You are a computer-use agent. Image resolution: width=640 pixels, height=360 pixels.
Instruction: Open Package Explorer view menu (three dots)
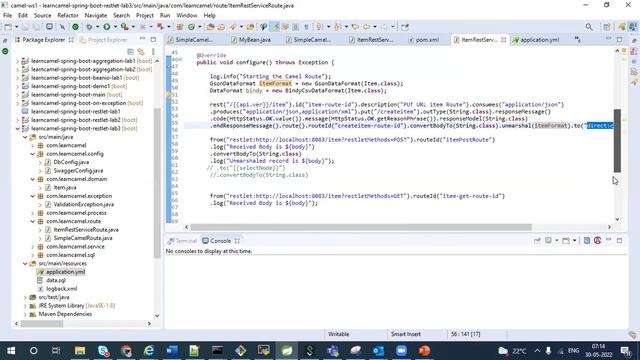[153, 52]
